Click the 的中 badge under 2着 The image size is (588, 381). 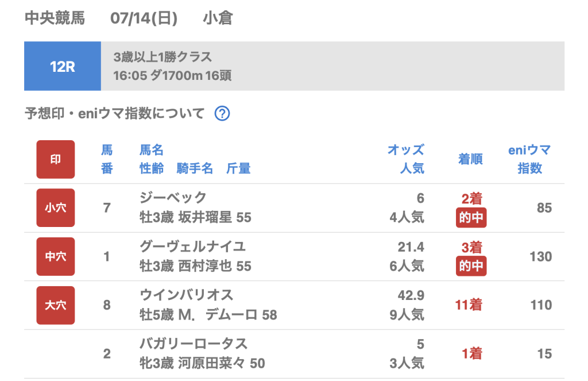[471, 218]
